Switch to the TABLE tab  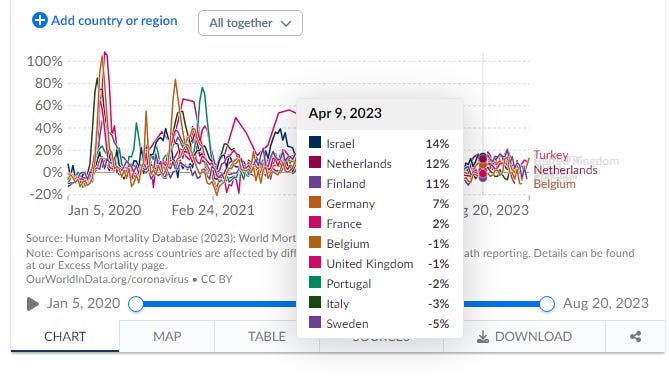pyautogui.click(x=267, y=336)
